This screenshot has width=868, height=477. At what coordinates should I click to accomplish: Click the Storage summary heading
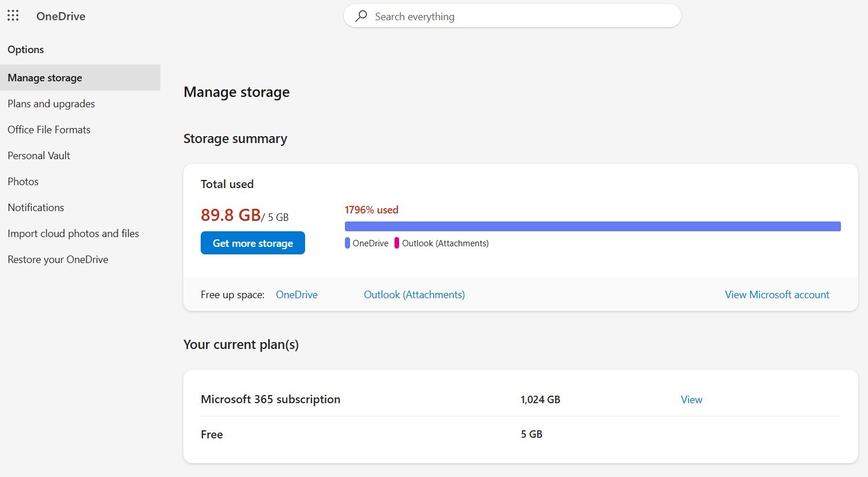point(235,138)
